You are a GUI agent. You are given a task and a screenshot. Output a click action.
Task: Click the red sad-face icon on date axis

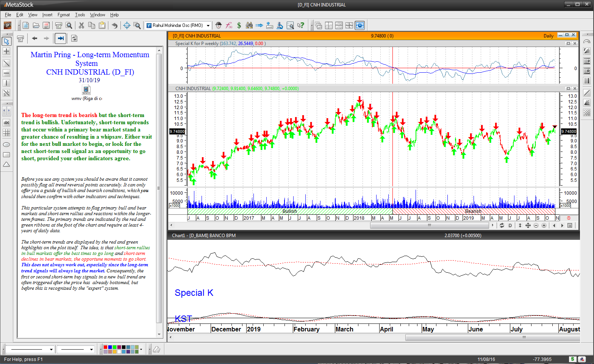point(569,218)
